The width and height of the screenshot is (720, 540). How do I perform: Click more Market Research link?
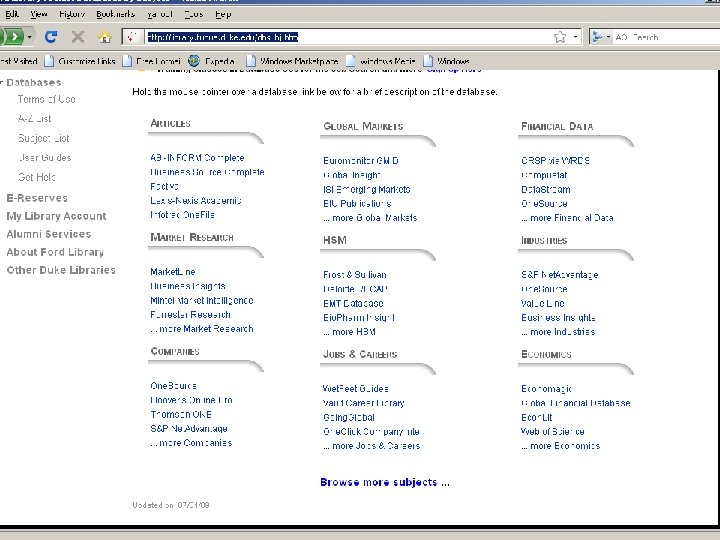click(x=202, y=329)
